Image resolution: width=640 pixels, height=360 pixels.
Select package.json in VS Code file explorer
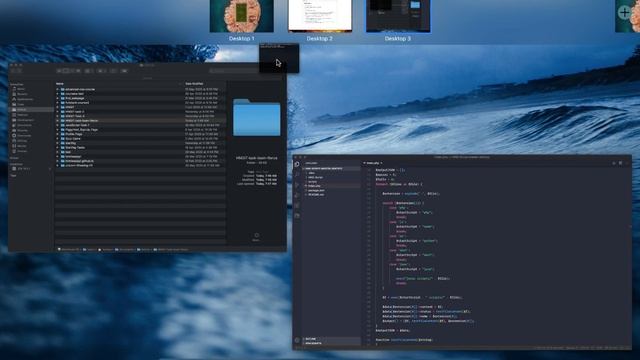[x=331, y=190]
